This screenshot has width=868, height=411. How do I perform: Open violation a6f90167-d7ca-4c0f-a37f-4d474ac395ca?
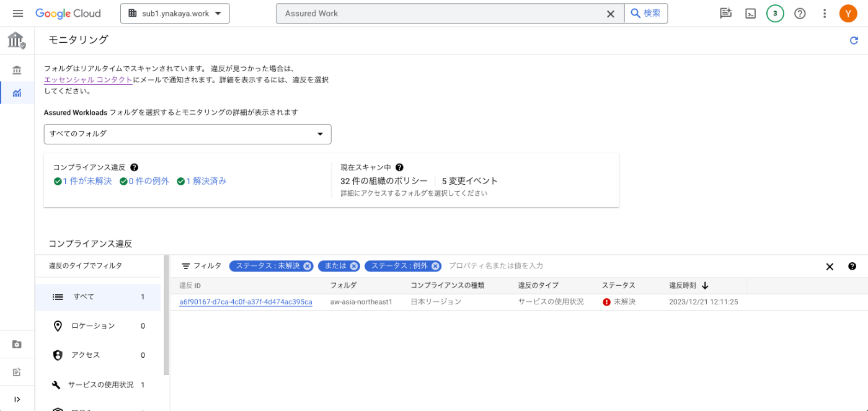(x=246, y=302)
